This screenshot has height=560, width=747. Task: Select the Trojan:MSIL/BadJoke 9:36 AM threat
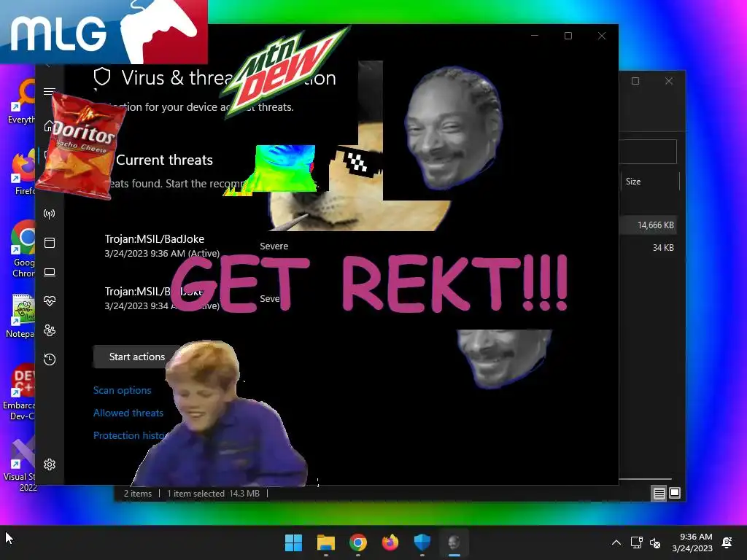tap(162, 246)
